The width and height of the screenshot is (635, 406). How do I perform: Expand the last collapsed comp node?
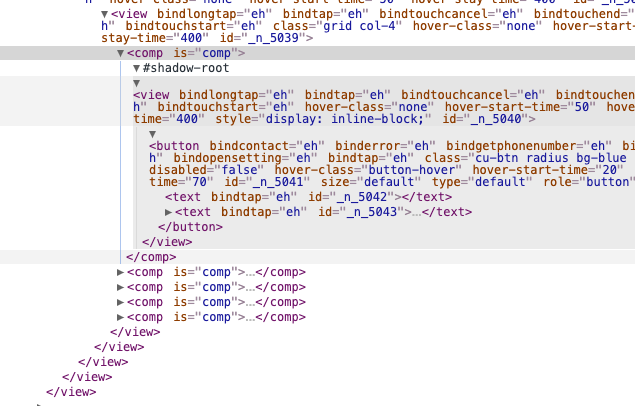tap(120, 317)
